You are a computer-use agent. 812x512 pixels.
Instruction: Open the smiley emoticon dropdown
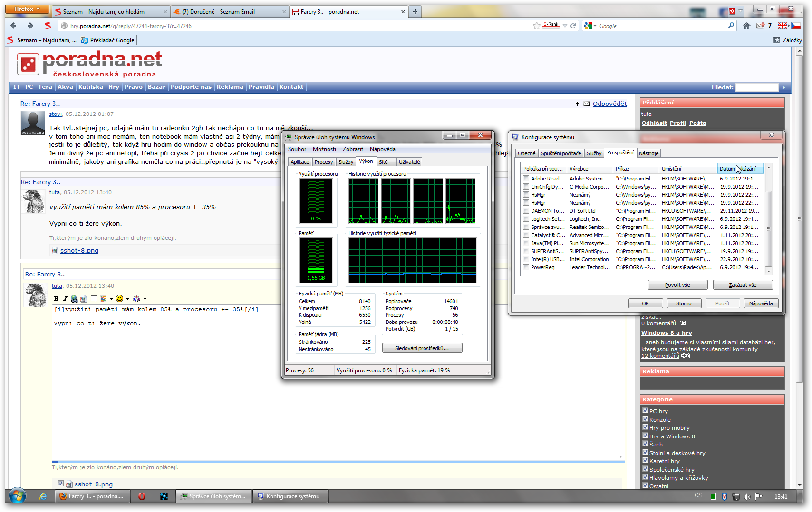coord(127,299)
